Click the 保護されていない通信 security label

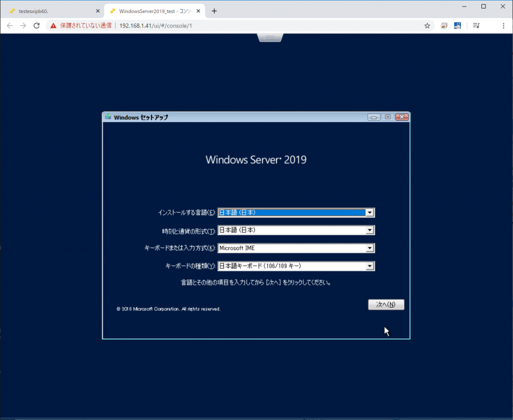[86, 26]
